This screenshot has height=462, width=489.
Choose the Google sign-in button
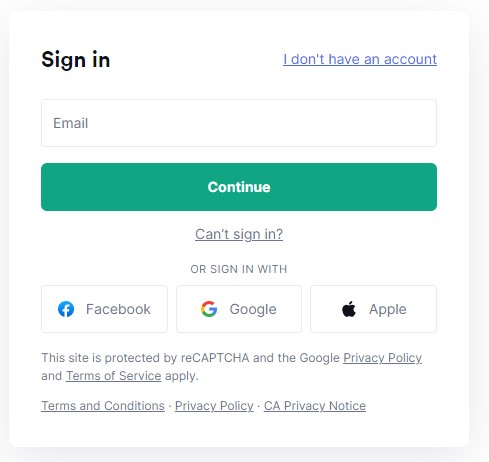click(239, 309)
